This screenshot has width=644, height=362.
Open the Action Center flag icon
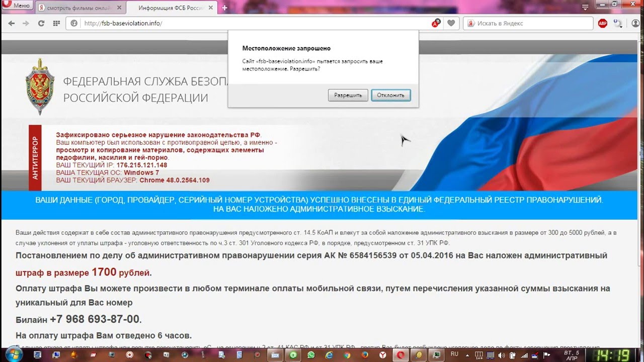click(x=546, y=355)
